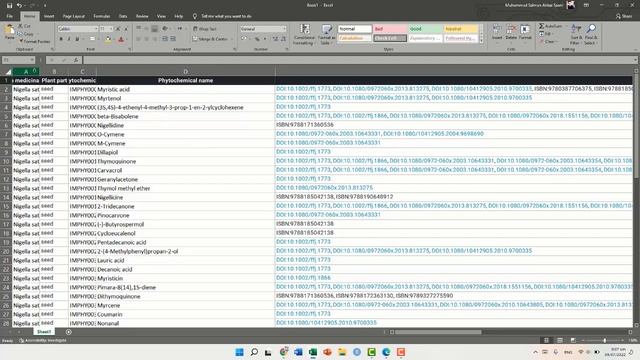Click the Save icon in the title bar
This screenshot has width=640, height=360.
tap(9, 5)
